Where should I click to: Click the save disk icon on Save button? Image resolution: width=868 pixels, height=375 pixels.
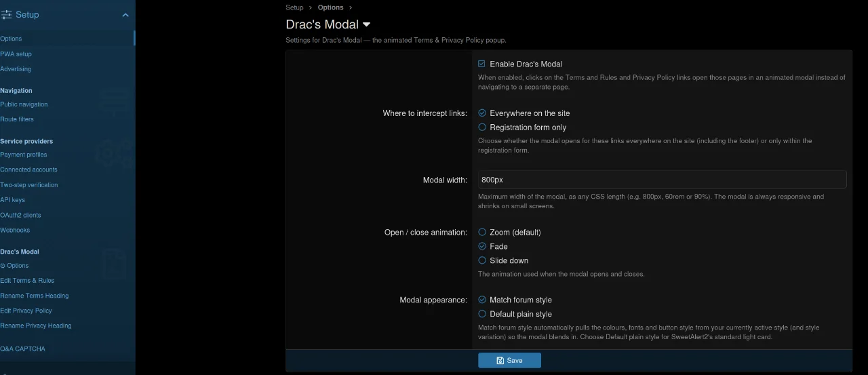500,361
